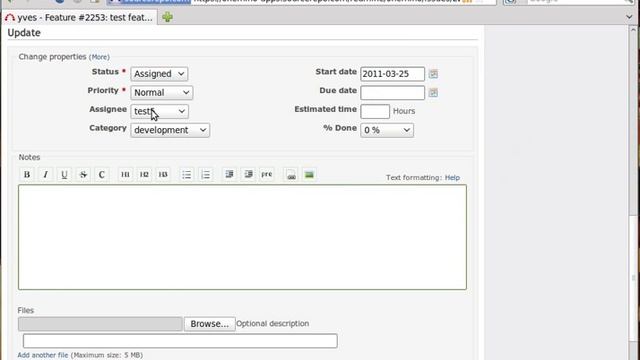Open the Category dropdown showing development

[x=170, y=130]
